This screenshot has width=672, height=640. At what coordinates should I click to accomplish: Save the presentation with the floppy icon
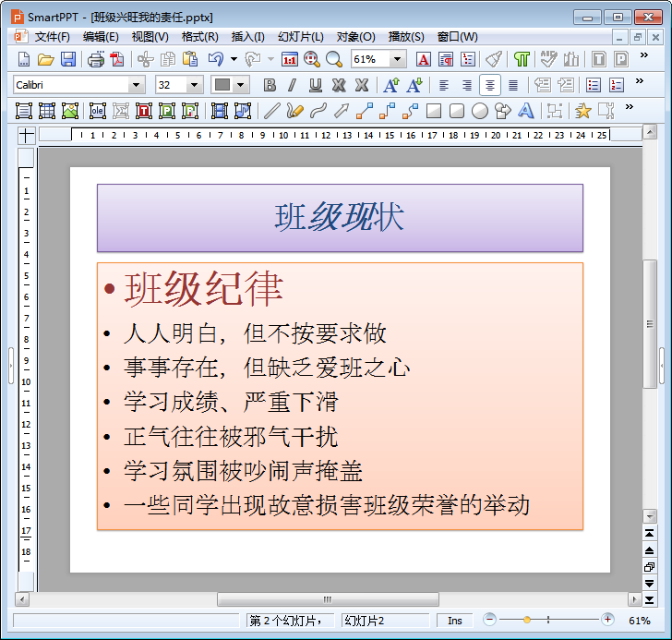click(x=68, y=59)
